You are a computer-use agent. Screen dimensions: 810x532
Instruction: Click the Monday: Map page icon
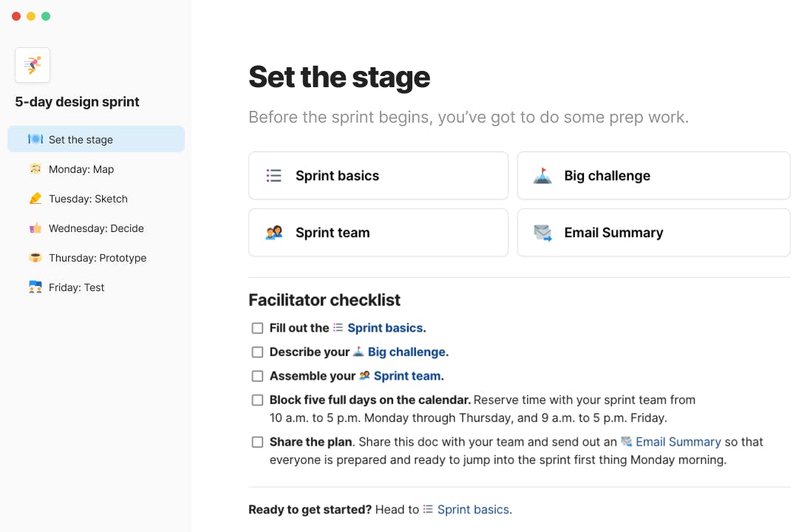(x=35, y=169)
